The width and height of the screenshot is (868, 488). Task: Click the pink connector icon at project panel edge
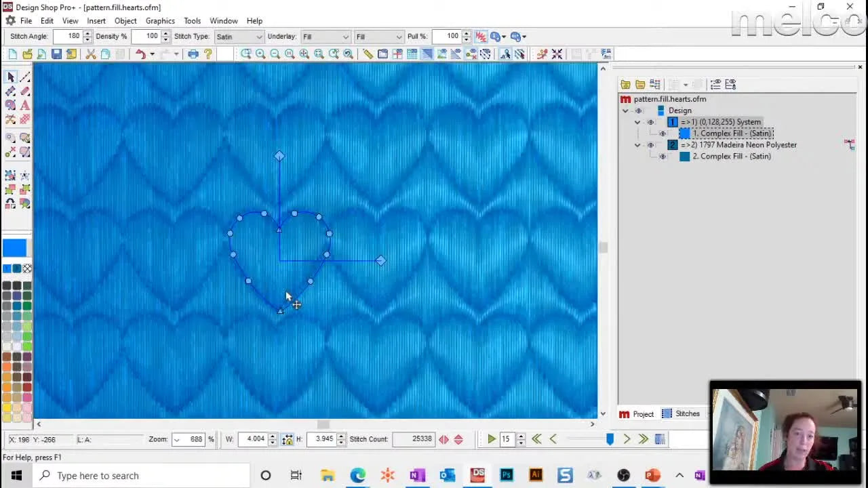(x=849, y=144)
